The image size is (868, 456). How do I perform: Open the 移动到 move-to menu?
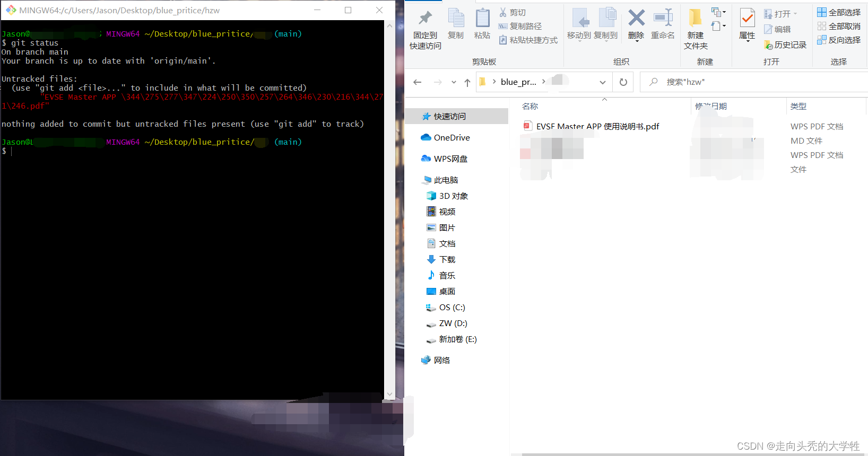(x=579, y=24)
